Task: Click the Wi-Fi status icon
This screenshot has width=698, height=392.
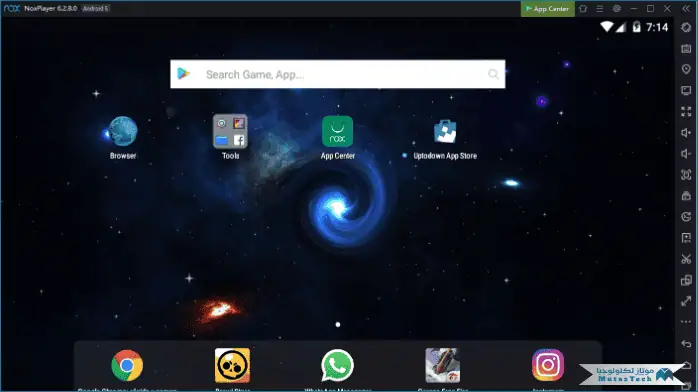Action: click(606, 27)
